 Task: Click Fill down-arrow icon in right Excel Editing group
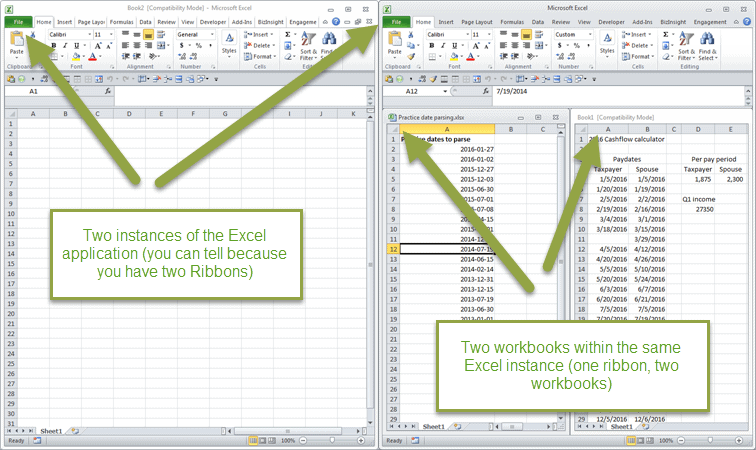[x=666, y=45]
